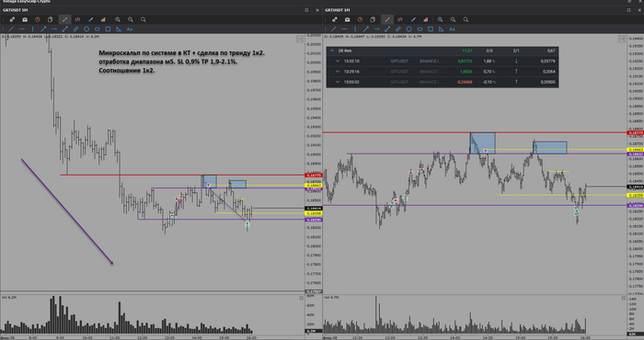Select the trend line tool in GRTUSDT 5M window

click(x=11, y=29)
